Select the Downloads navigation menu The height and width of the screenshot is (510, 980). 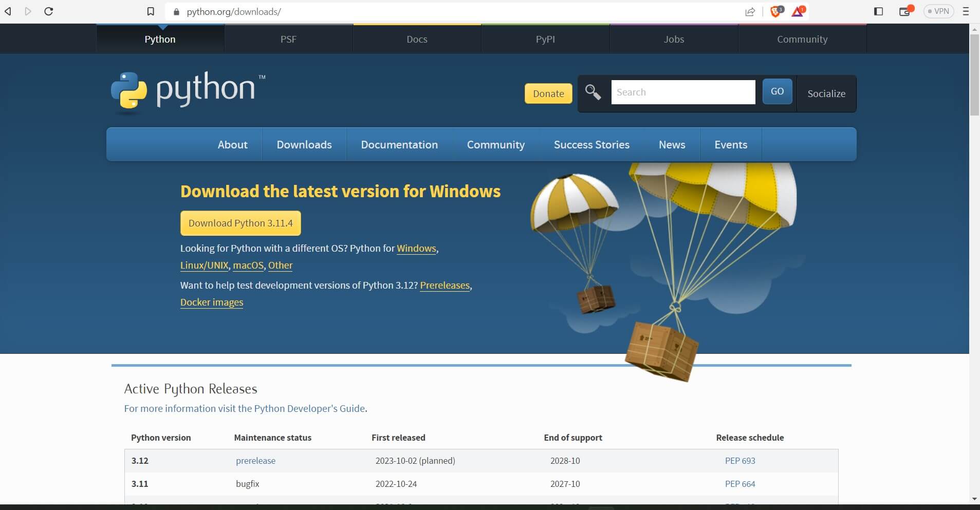click(x=304, y=144)
